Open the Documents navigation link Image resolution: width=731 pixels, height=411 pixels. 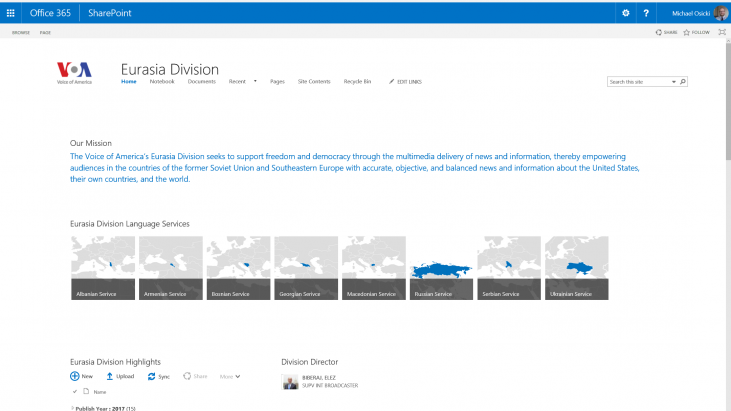pyautogui.click(x=201, y=82)
